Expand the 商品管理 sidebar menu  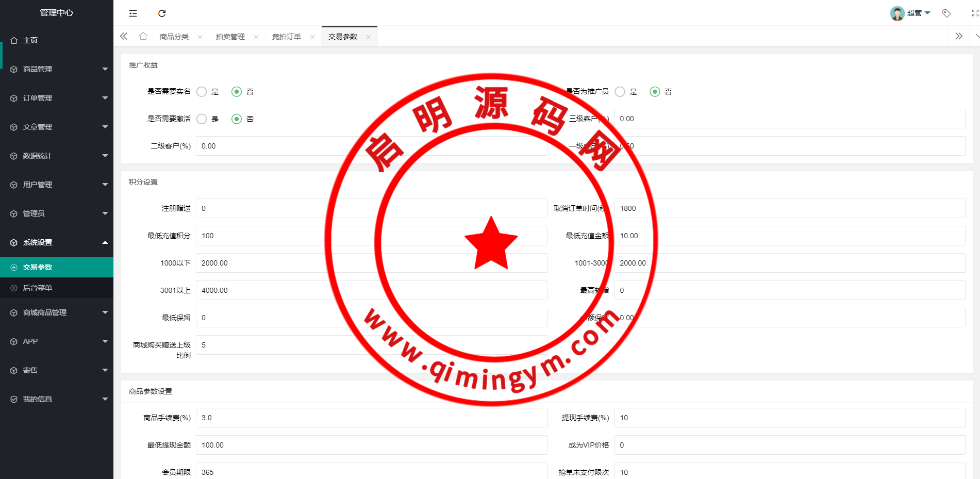[57, 69]
